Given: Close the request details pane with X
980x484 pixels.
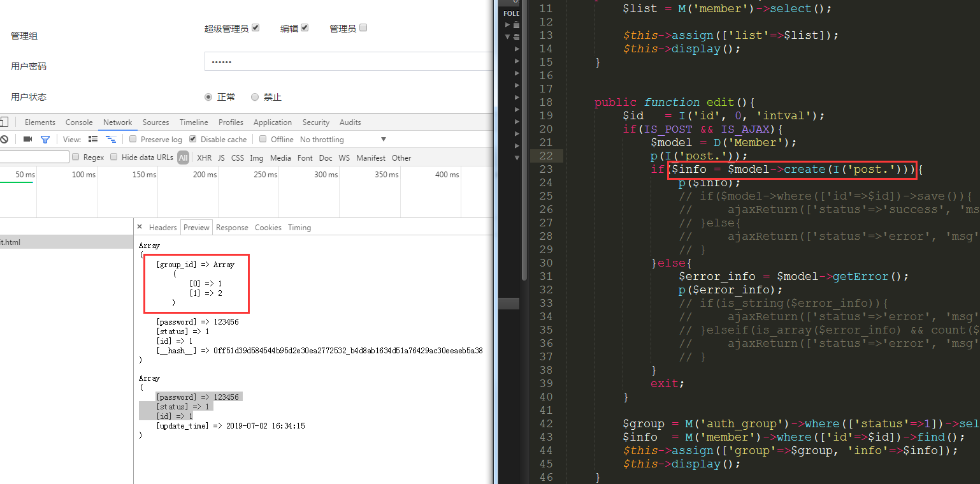Looking at the screenshot, I should (140, 227).
